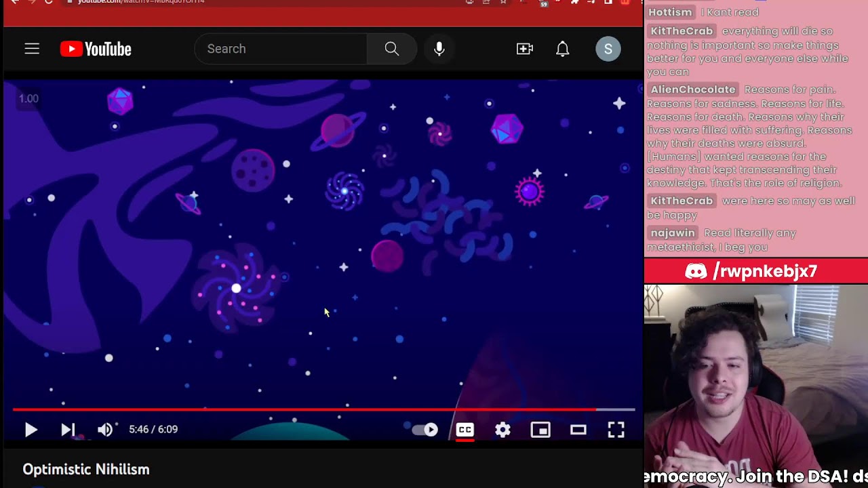868x488 pixels.
Task: Enable theater mode
Action: click(578, 430)
